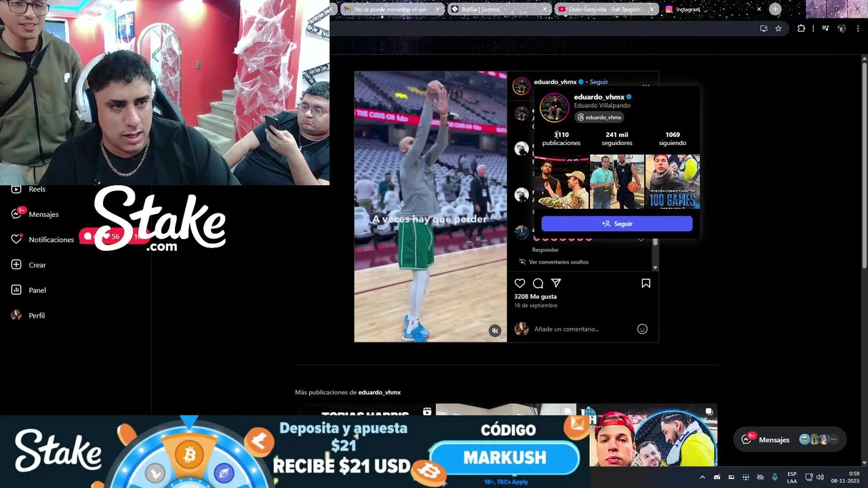The height and width of the screenshot is (488, 868).
Task: Open the eduardo_vhmx Threads badge
Action: (599, 117)
